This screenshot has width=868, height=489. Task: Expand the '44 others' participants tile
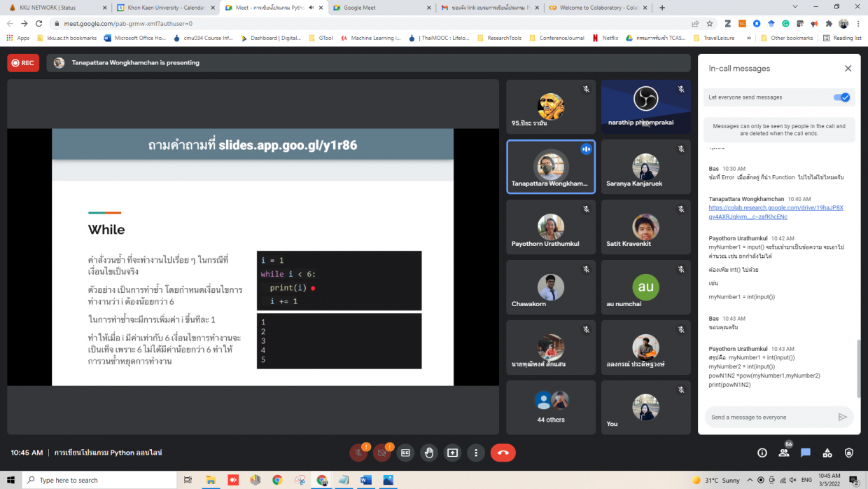pos(550,407)
